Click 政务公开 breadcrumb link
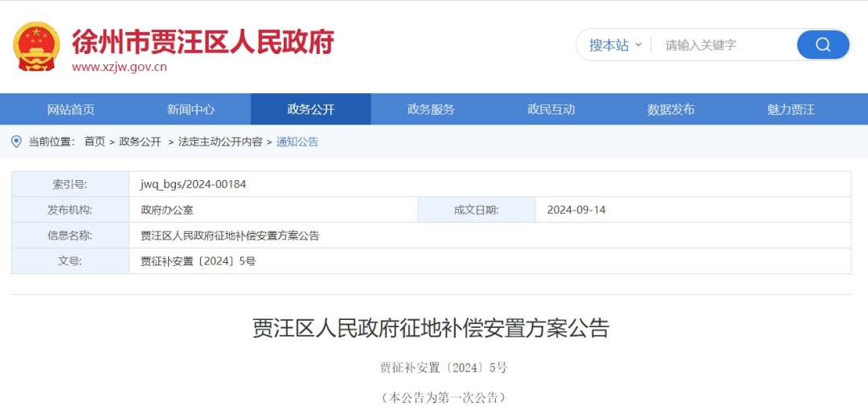Screen dimensions: 868x410 point(140,141)
